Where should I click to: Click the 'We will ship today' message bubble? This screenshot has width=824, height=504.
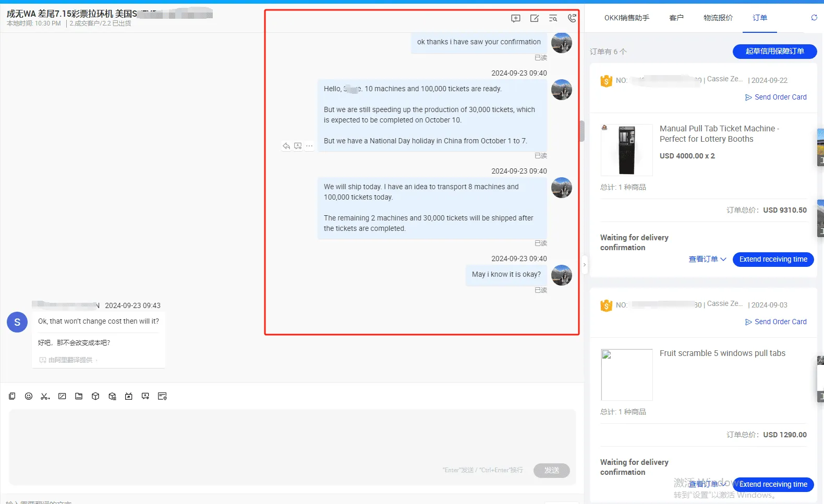pyautogui.click(x=432, y=207)
